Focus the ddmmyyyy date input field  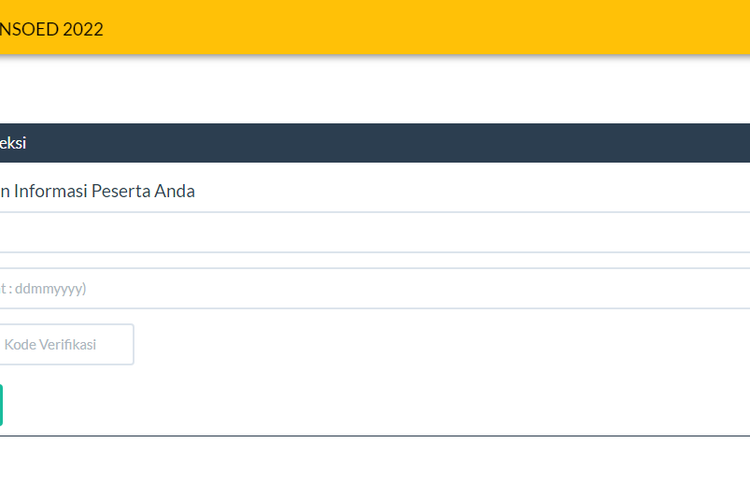click(375, 289)
